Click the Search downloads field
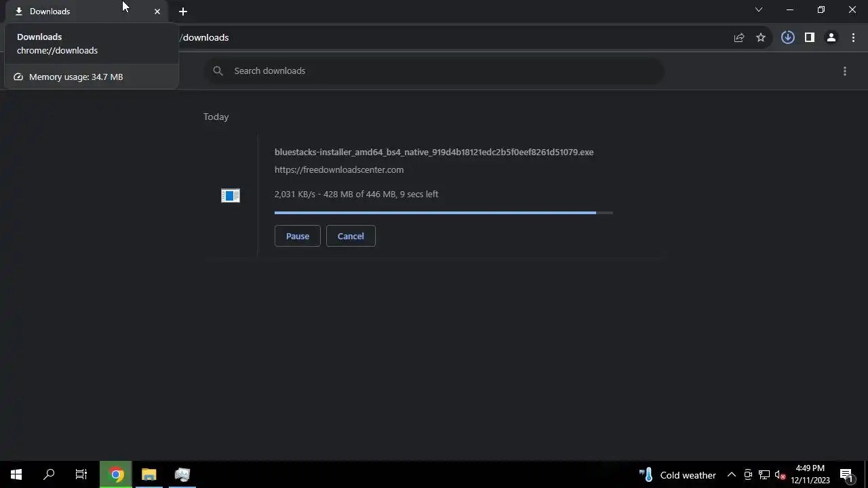The width and height of the screenshot is (868, 488). 434,70
